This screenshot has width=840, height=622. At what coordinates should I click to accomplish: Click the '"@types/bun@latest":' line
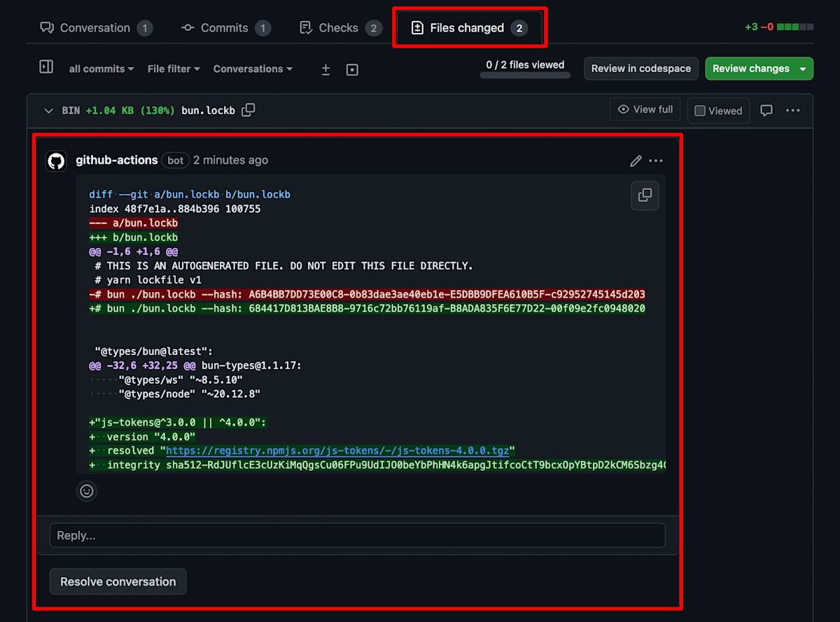(x=154, y=351)
